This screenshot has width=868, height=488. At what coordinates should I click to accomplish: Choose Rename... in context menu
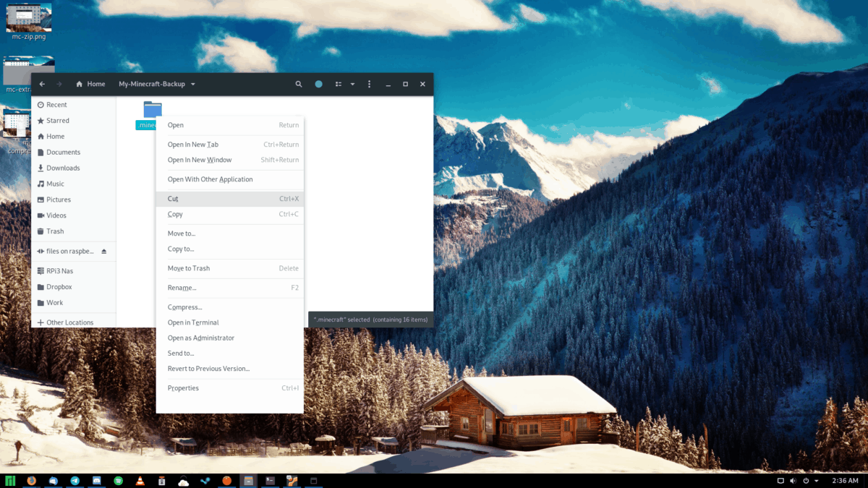point(230,288)
